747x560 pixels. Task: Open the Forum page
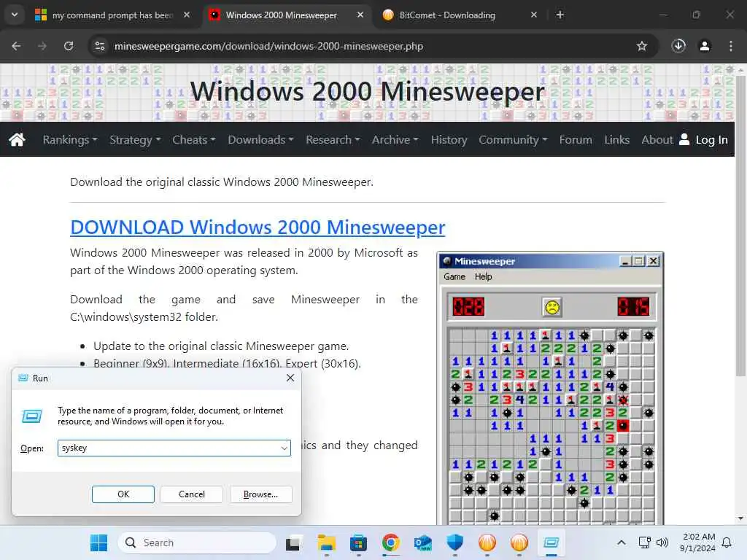576,139
